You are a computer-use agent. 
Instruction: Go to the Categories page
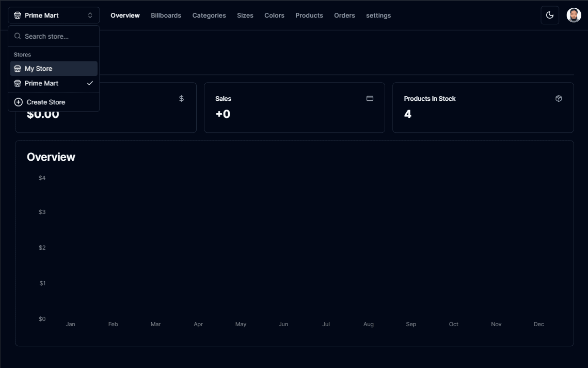pyautogui.click(x=209, y=16)
